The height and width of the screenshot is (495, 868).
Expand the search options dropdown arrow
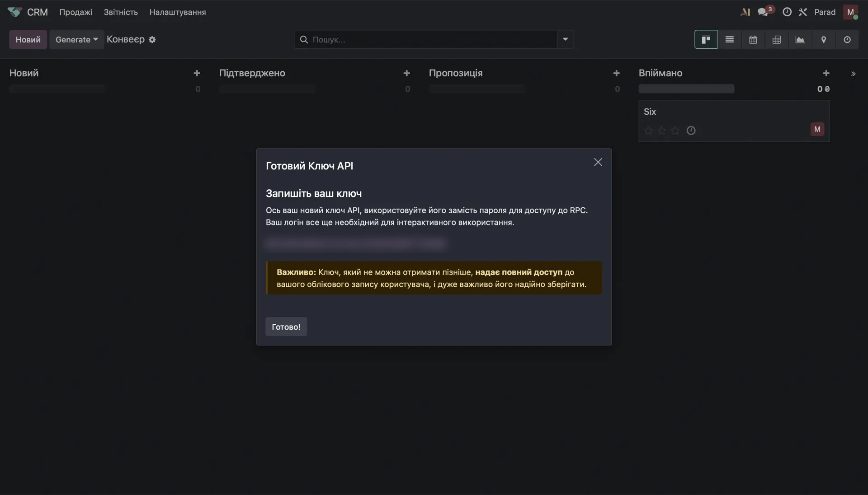pyautogui.click(x=565, y=39)
